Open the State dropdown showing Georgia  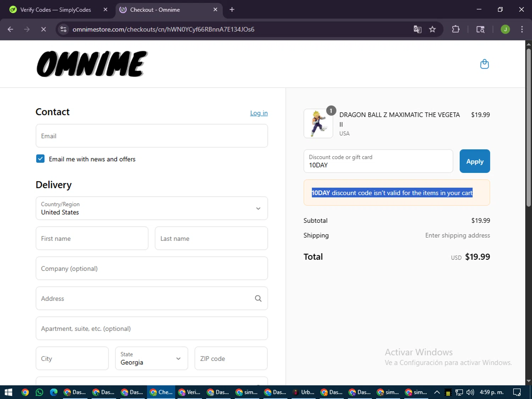click(x=151, y=358)
